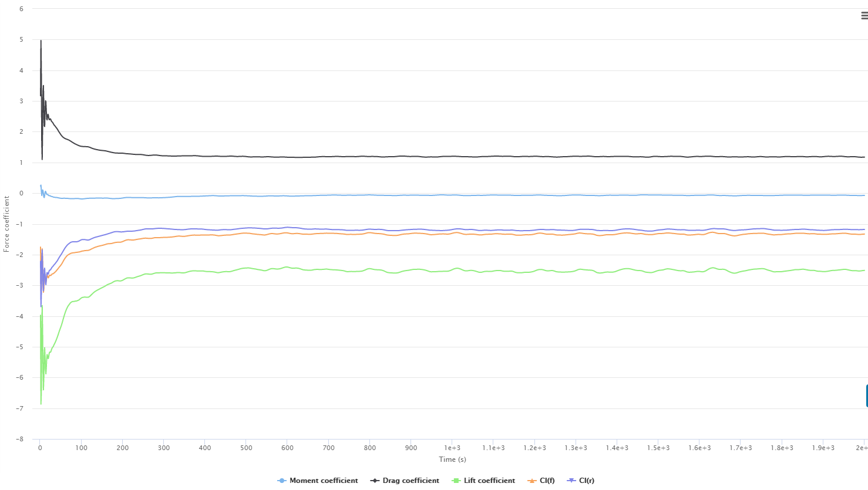Hide the Moment coefficient series via legend label
This screenshot has width=868, height=490.
coord(324,481)
